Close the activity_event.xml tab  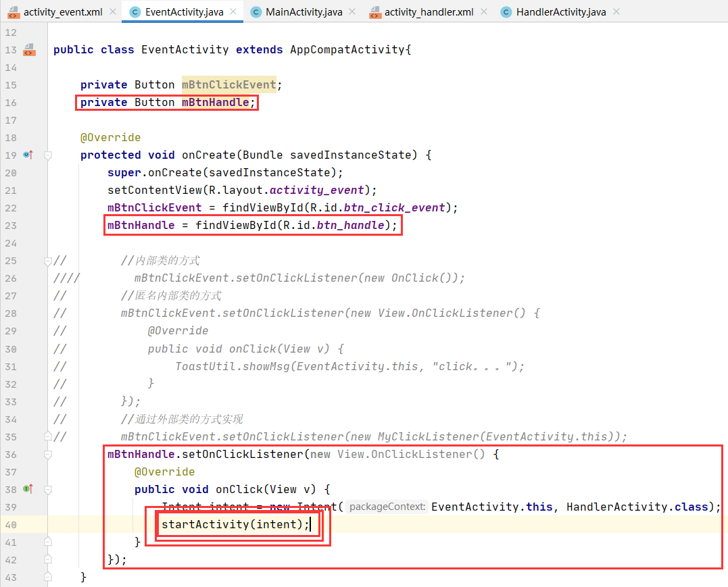pyautogui.click(x=113, y=11)
